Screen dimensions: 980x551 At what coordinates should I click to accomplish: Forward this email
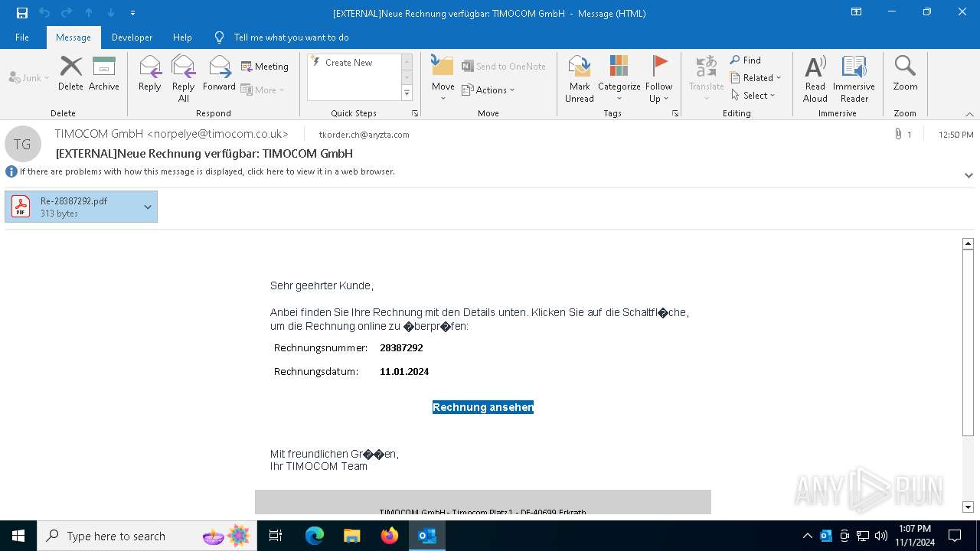click(x=219, y=73)
